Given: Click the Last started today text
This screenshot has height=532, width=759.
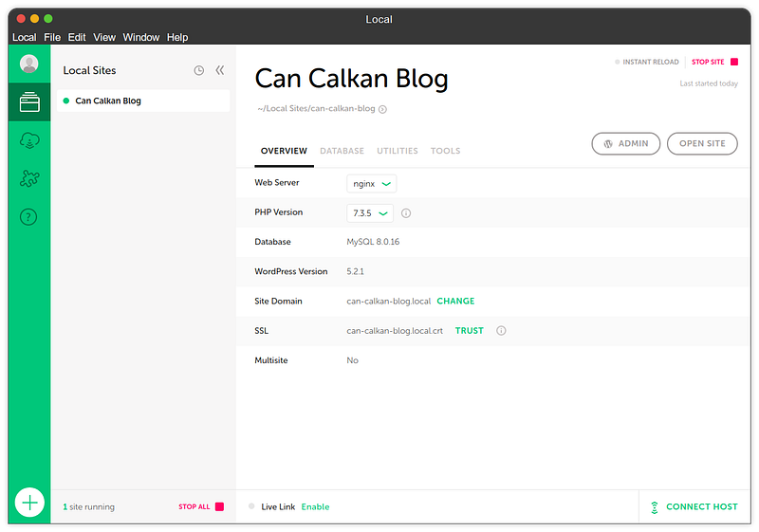Looking at the screenshot, I should (709, 83).
